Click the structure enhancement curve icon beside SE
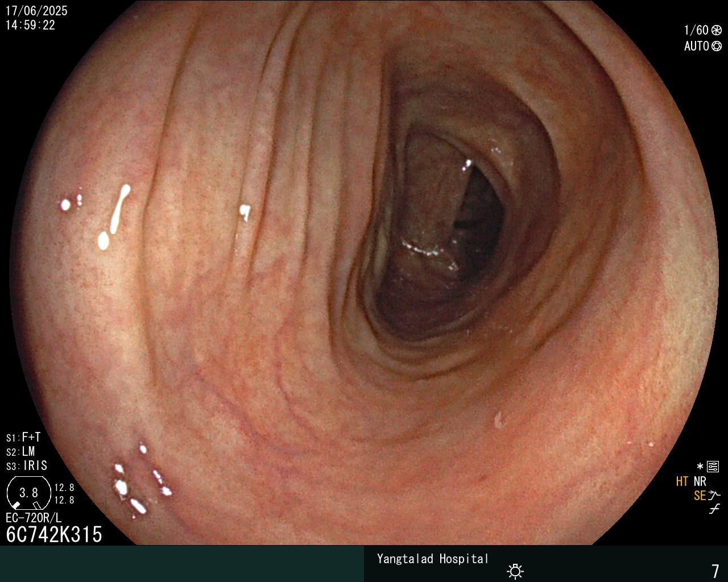This screenshot has height=582, width=728. [x=714, y=496]
